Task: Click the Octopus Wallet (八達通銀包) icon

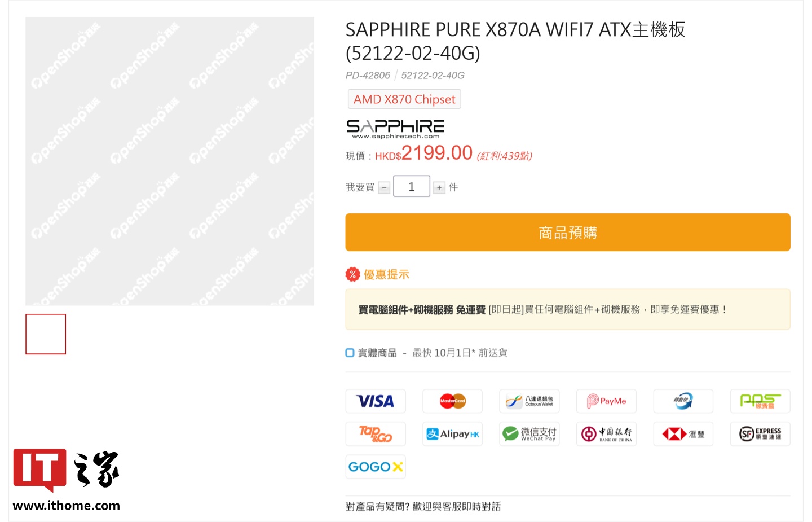Action: click(529, 401)
